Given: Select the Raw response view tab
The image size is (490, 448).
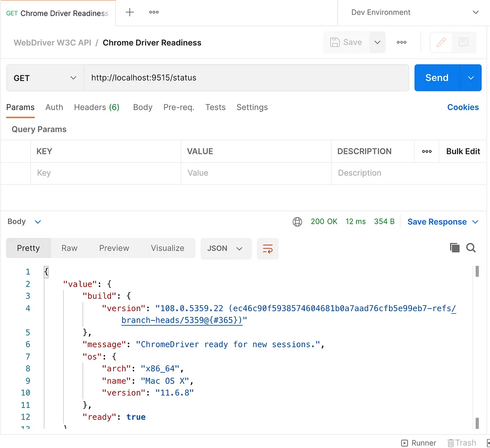Looking at the screenshot, I should [x=69, y=248].
